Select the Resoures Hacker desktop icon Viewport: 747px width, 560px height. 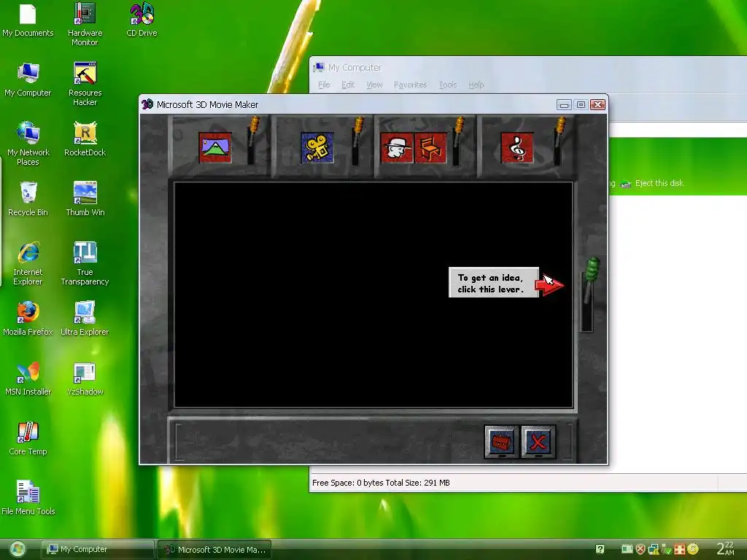coord(85,85)
